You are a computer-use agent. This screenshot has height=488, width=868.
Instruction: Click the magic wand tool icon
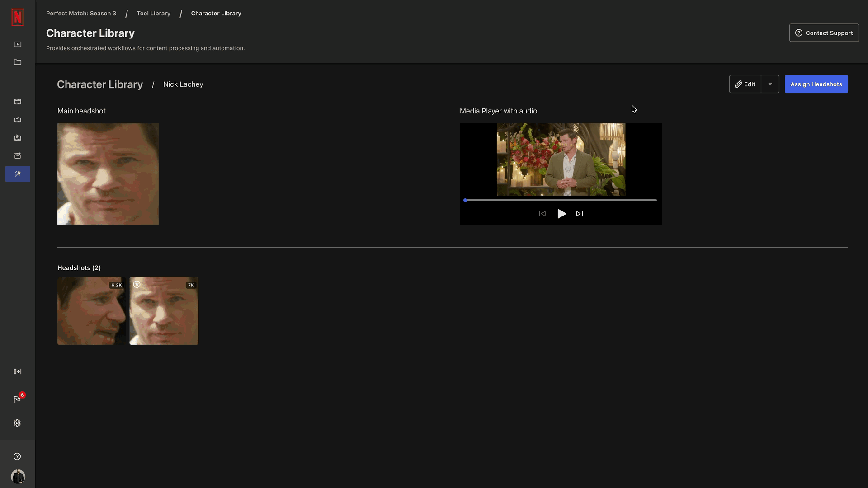pyautogui.click(x=17, y=174)
